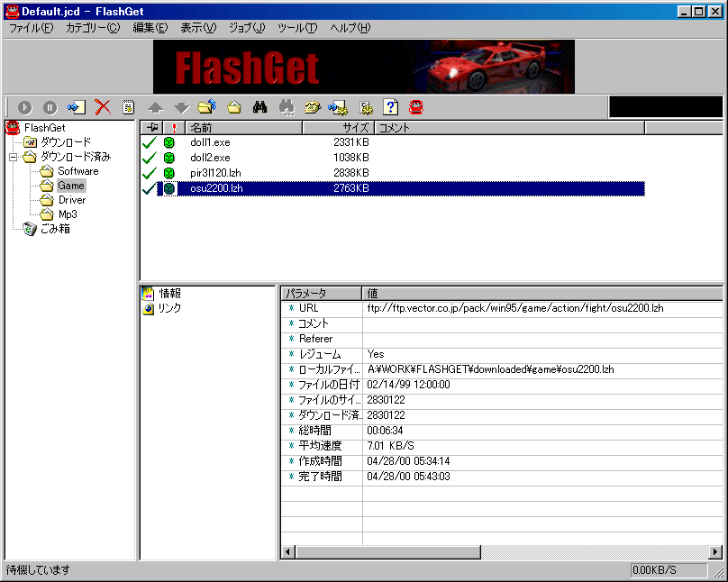Open the Driver category folder
728x582 pixels.
72,200
